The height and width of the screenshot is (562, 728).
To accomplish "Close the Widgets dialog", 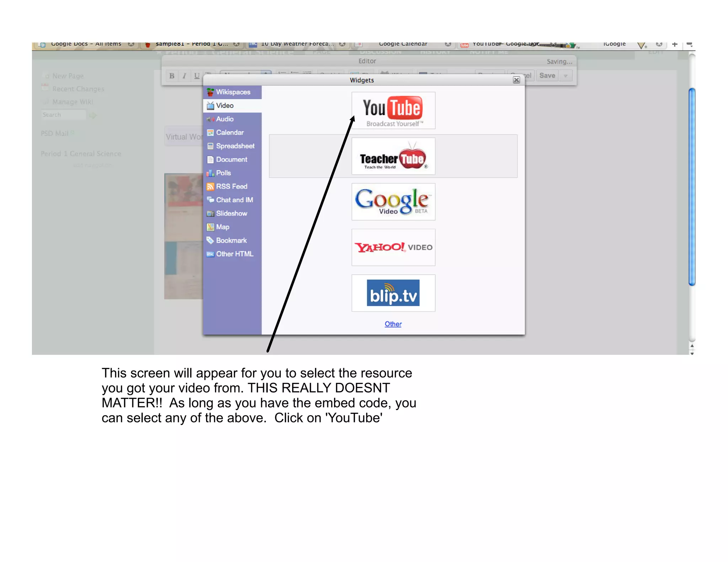I will pyautogui.click(x=516, y=80).
